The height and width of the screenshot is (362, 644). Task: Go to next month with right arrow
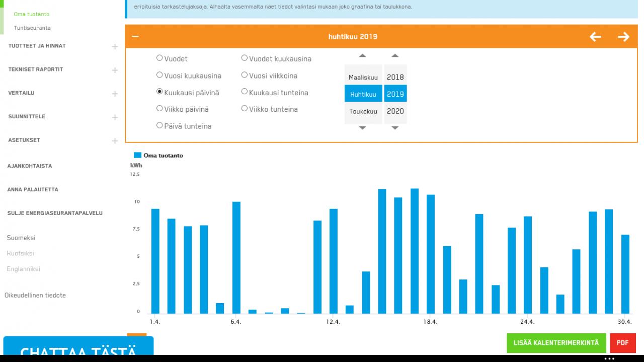(623, 37)
